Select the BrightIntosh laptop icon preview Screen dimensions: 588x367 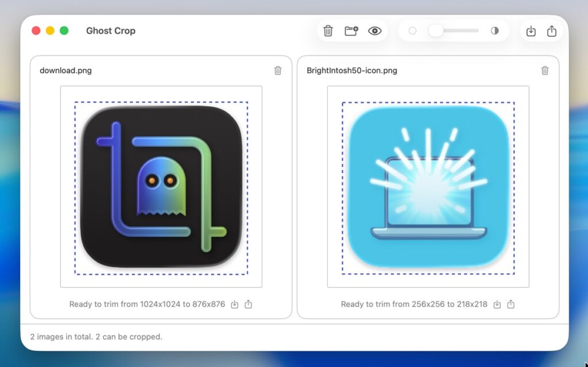(x=428, y=187)
